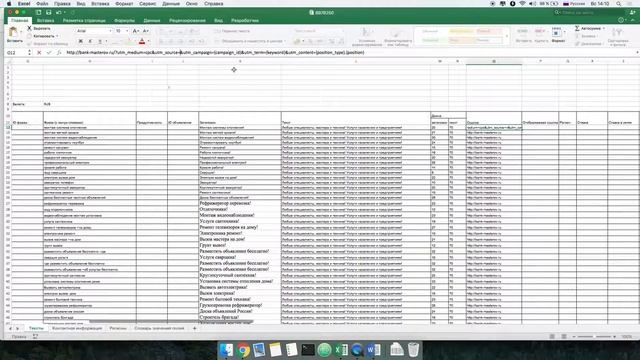The image size is (640, 360).
Task: Select cell with text 'Круглосуточный сантехник!'
Action: (x=240, y=275)
